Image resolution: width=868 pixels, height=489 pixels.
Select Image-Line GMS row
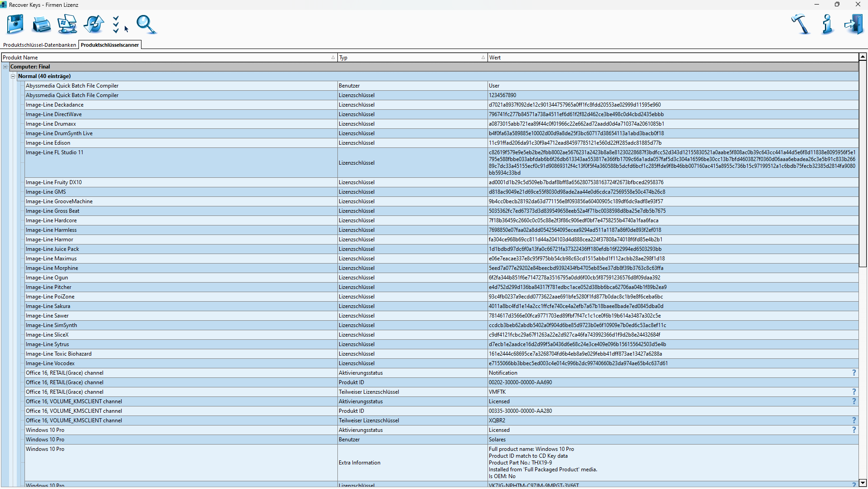tap(442, 192)
